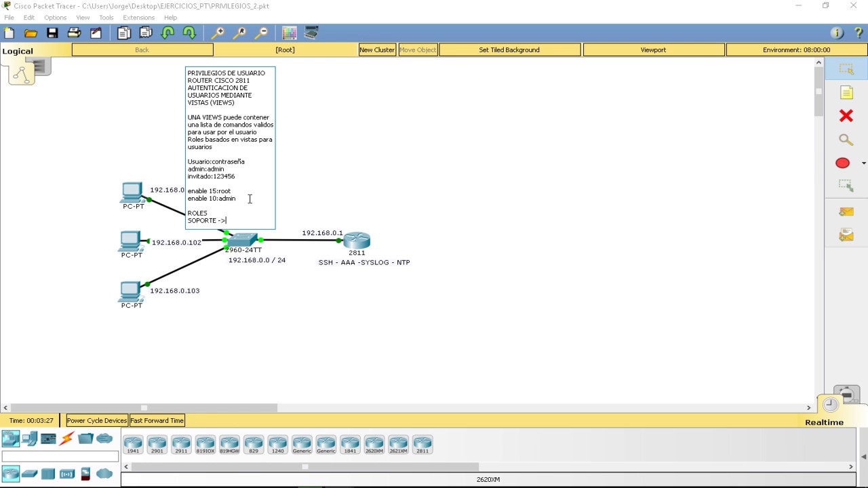Click Environment: 08:00:00 button
Image resolution: width=868 pixels, height=488 pixels.
796,49
